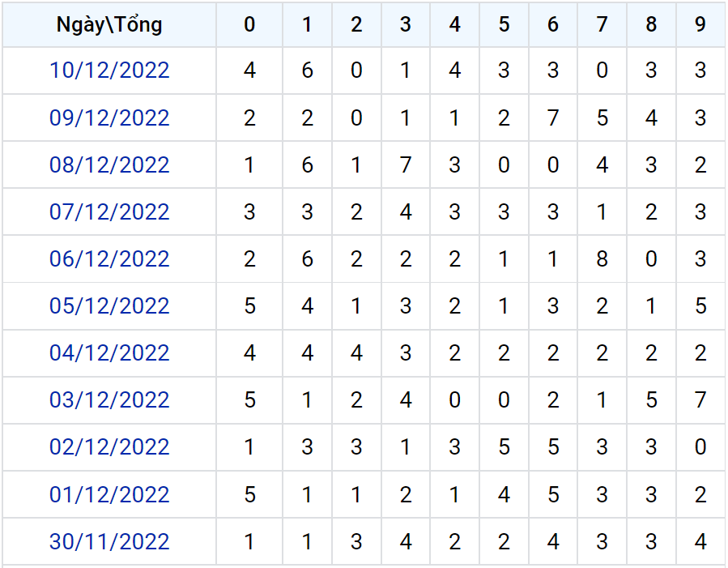Open the 10/12/2022 date link
The height and width of the screenshot is (568, 728).
[109, 70]
